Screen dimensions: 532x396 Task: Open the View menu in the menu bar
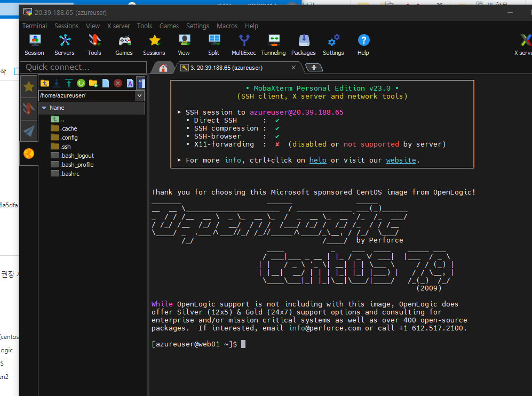(93, 26)
